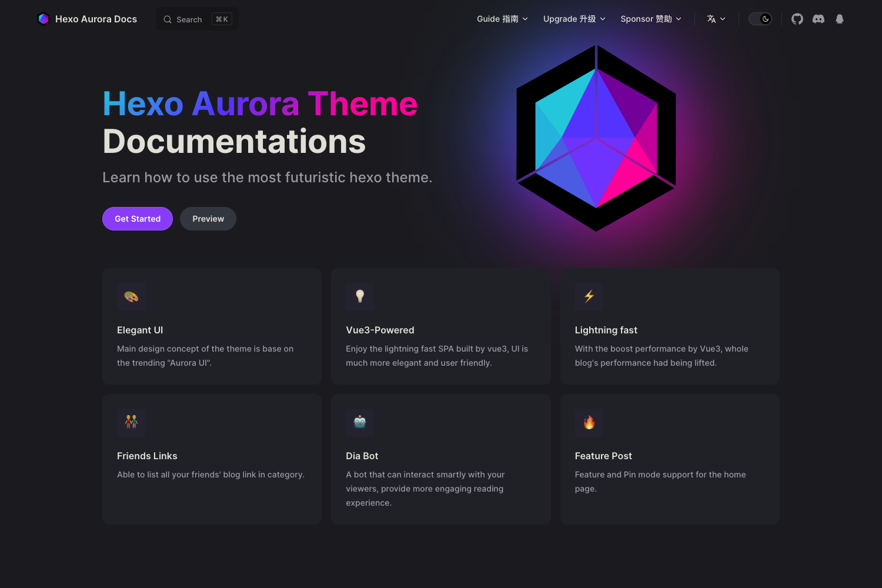Click the Documentations heading text

coord(234,142)
